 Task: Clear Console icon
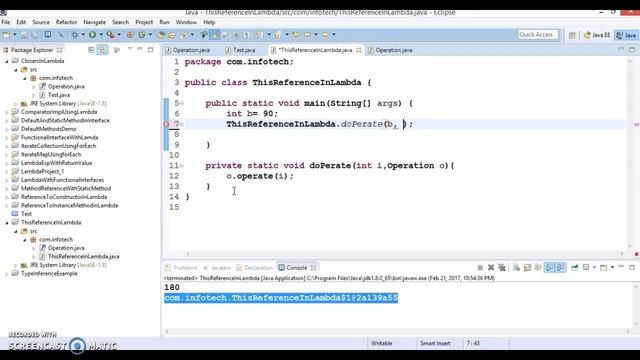click(x=516, y=268)
